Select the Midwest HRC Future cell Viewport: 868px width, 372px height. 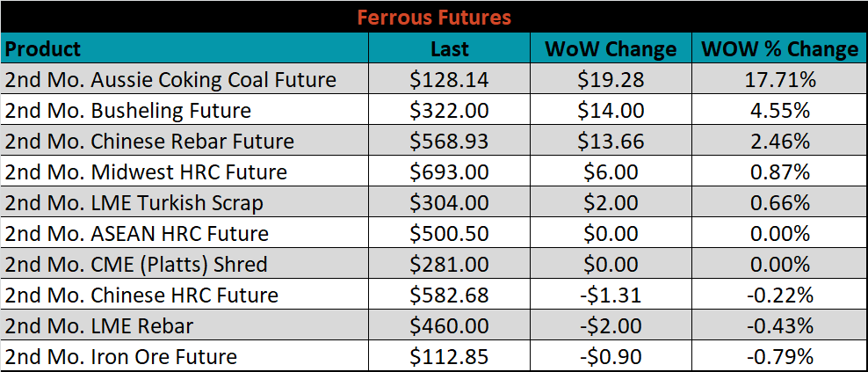coord(184,171)
